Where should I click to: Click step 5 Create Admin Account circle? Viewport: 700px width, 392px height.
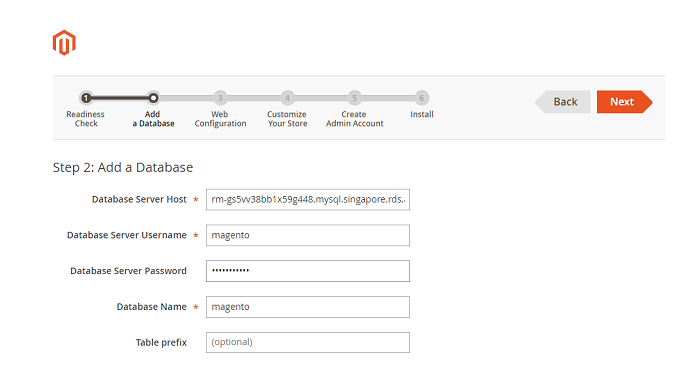(x=354, y=98)
